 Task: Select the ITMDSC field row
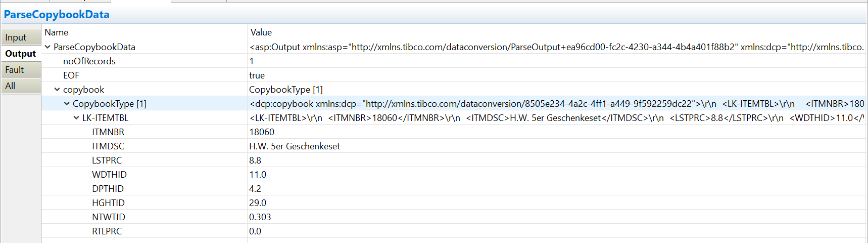(x=454, y=146)
